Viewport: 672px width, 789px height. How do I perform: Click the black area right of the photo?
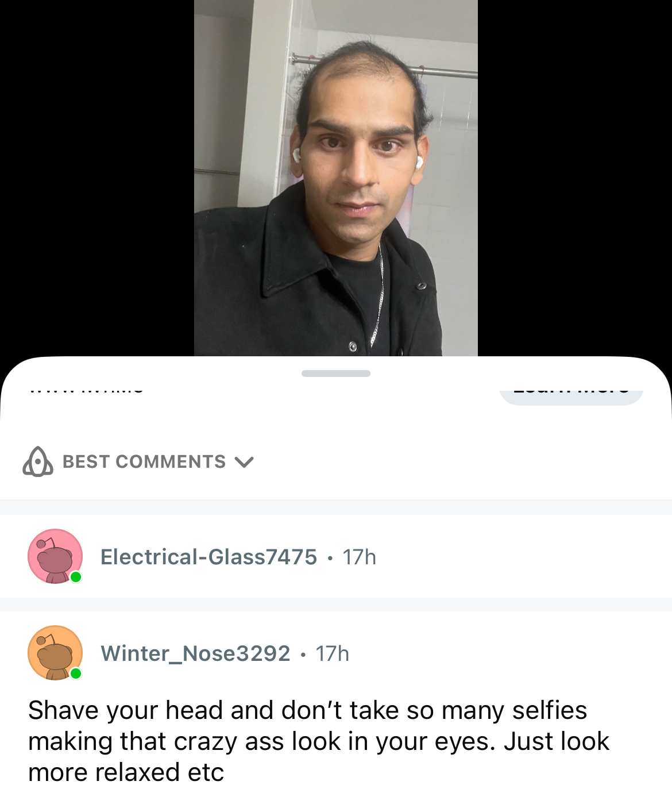pos(575,178)
